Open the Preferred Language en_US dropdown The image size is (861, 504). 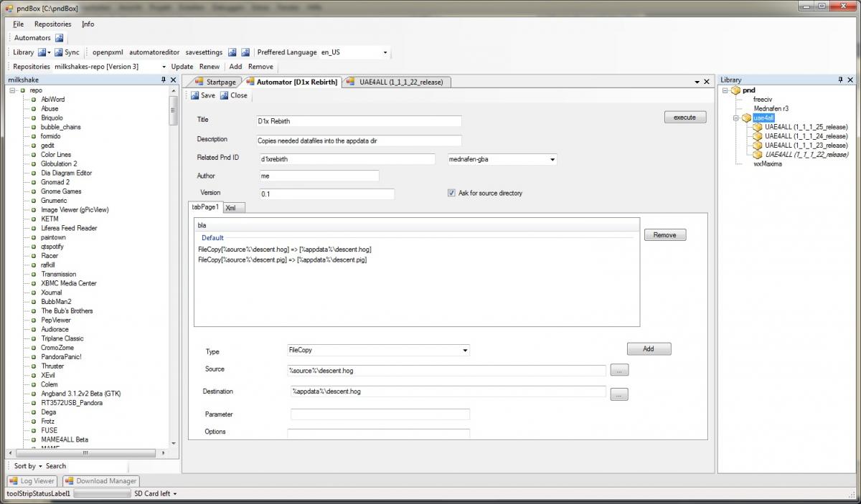[385, 52]
